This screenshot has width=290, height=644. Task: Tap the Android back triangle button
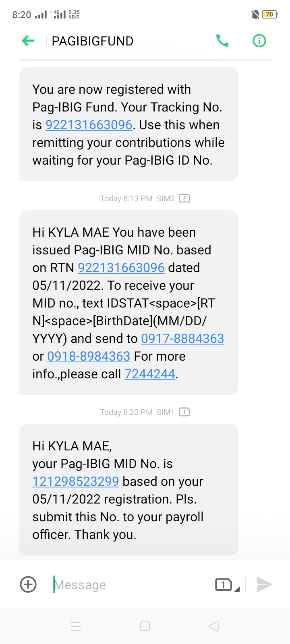coord(214,626)
